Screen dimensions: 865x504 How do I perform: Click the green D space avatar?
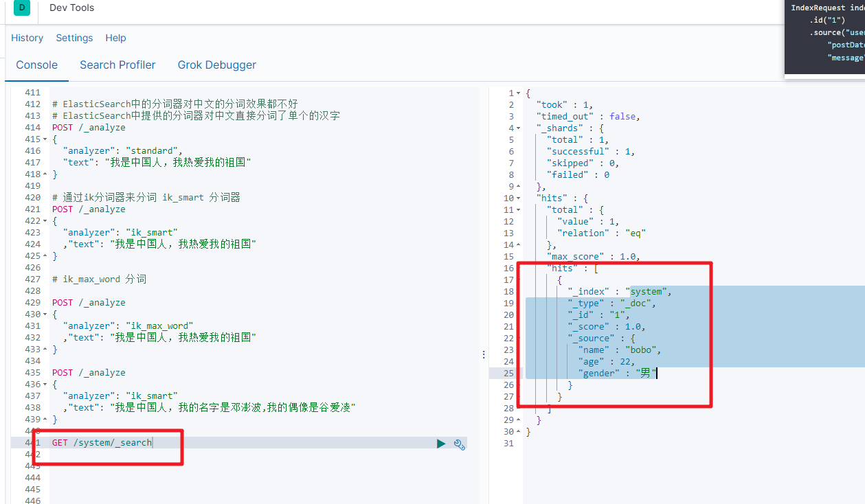(x=22, y=8)
